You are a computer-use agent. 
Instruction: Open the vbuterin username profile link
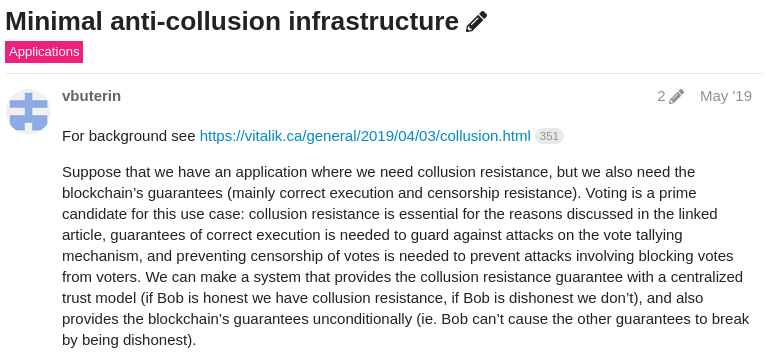(91, 96)
